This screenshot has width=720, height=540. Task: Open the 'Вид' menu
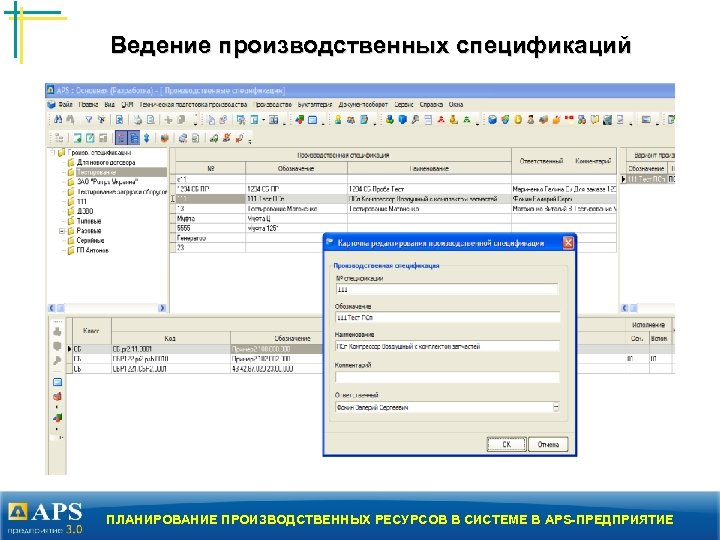click(x=109, y=104)
